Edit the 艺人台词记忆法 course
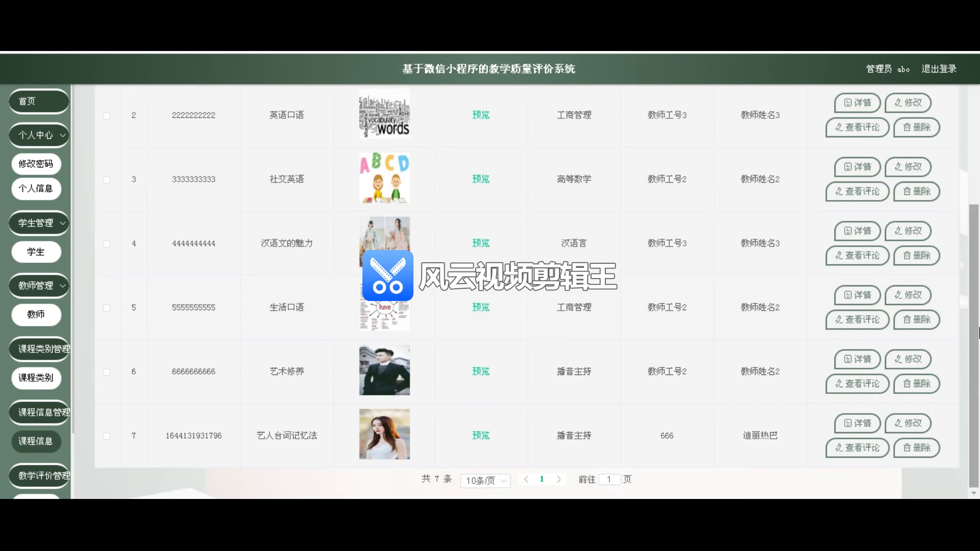Viewport: 980px width, 551px height. pyautogui.click(x=908, y=423)
